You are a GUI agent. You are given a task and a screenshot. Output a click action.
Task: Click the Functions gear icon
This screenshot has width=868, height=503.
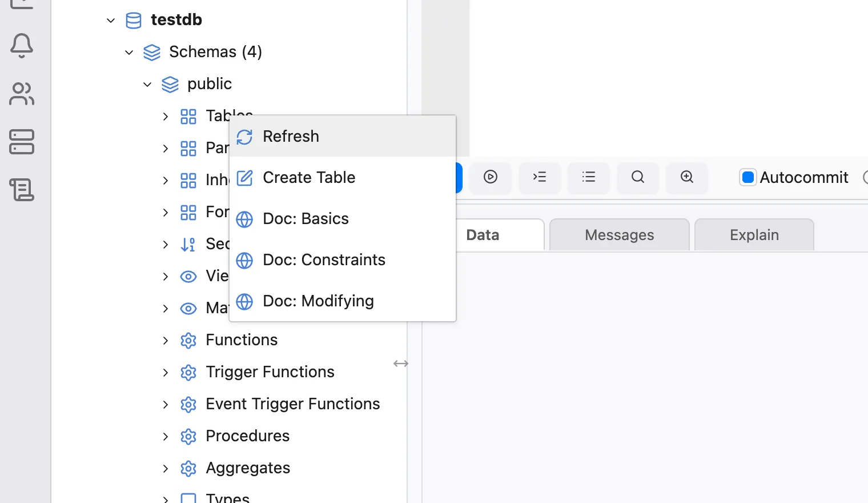coord(188,341)
